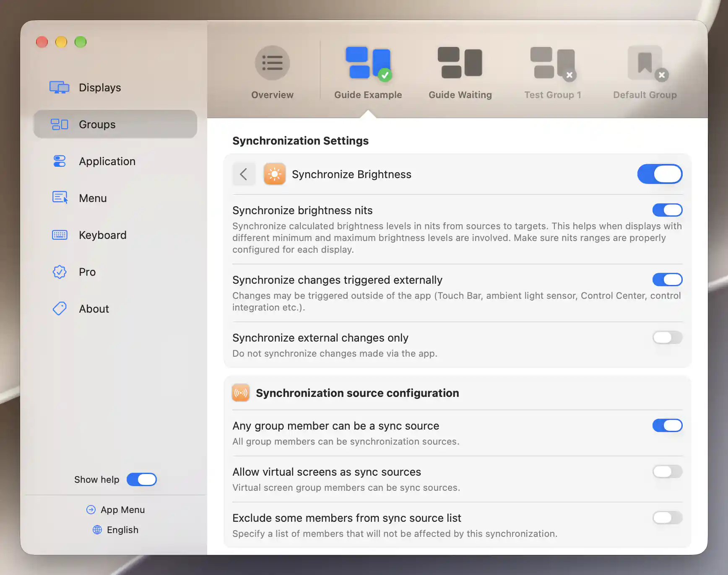Screen dimensions: 728x575
Task: Click the Menu label in the sidebar
Action: point(93,198)
